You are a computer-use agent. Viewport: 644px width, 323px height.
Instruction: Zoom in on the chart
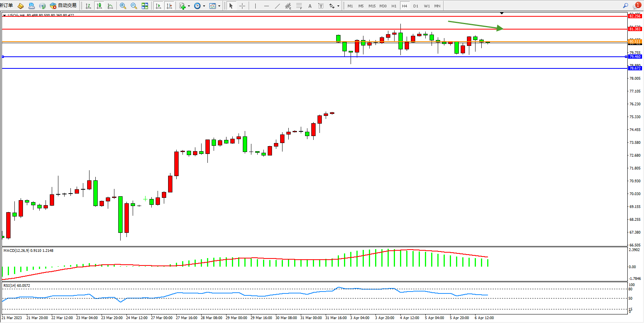(123, 6)
